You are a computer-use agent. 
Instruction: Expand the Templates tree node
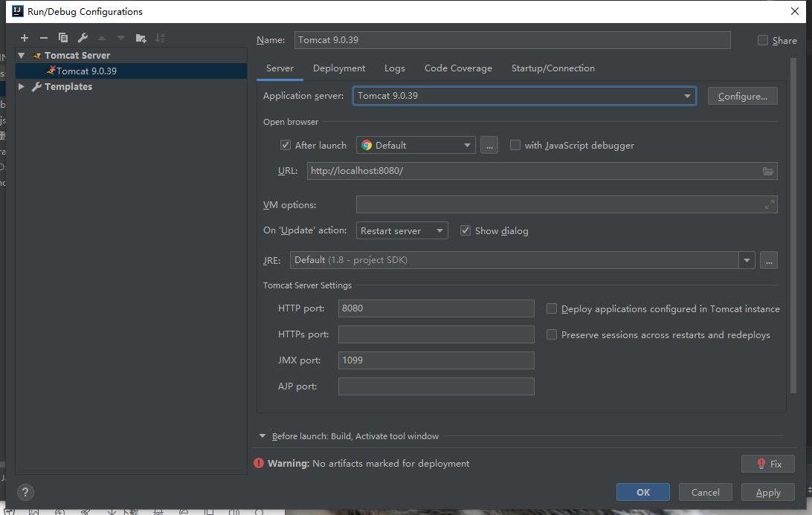click(x=22, y=86)
